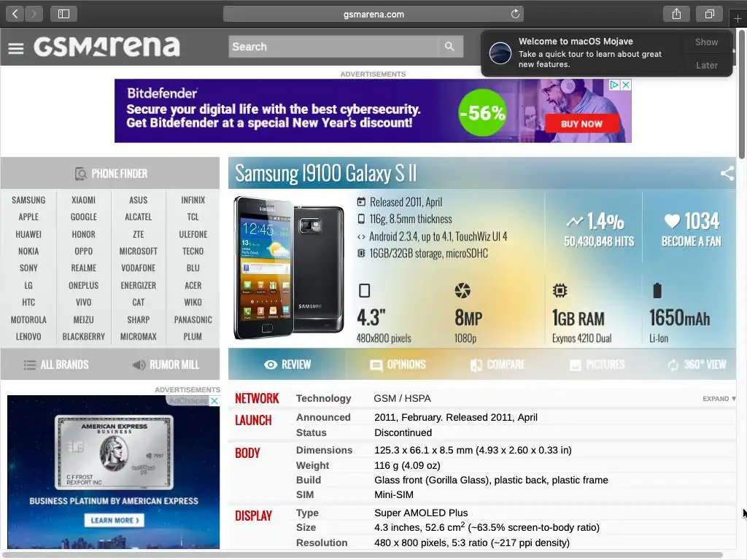Image resolution: width=747 pixels, height=560 pixels.
Task: Open the Micromax brand link
Action: click(138, 336)
